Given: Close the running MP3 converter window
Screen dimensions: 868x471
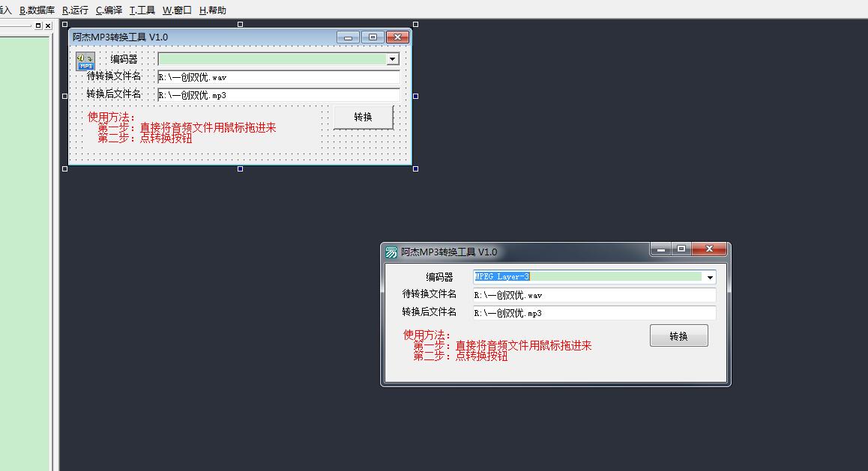Looking at the screenshot, I should coord(708,249).
